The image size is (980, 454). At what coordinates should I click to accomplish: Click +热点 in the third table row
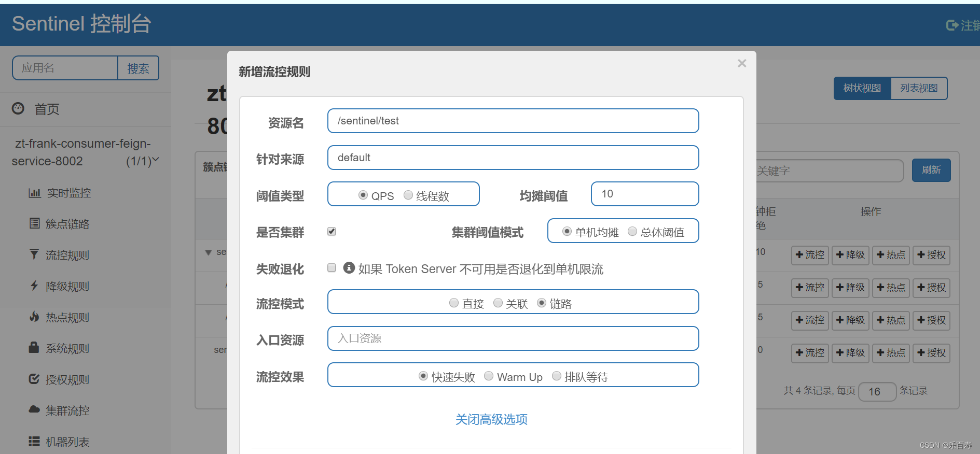tap(891, 320)
